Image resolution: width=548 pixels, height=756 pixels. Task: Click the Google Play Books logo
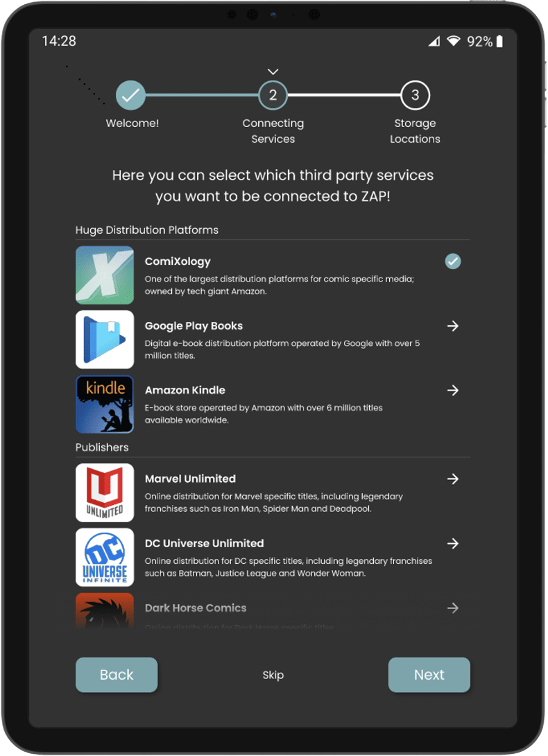105,339
